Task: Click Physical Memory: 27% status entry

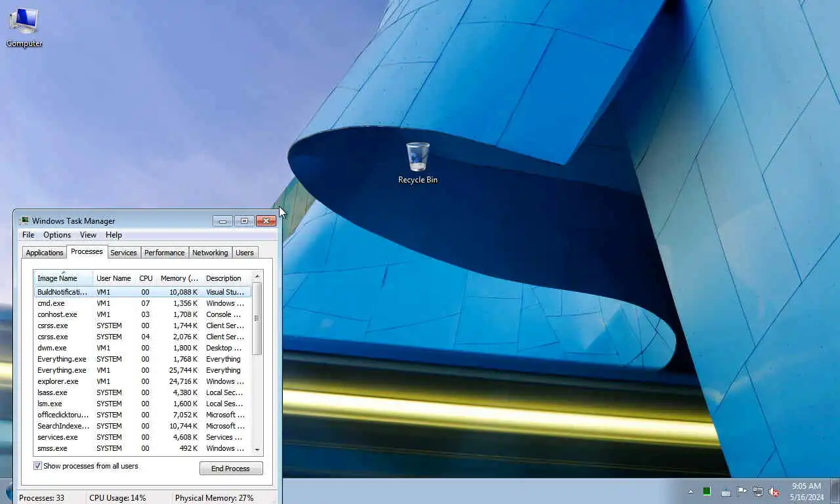Action: point(214,498)
